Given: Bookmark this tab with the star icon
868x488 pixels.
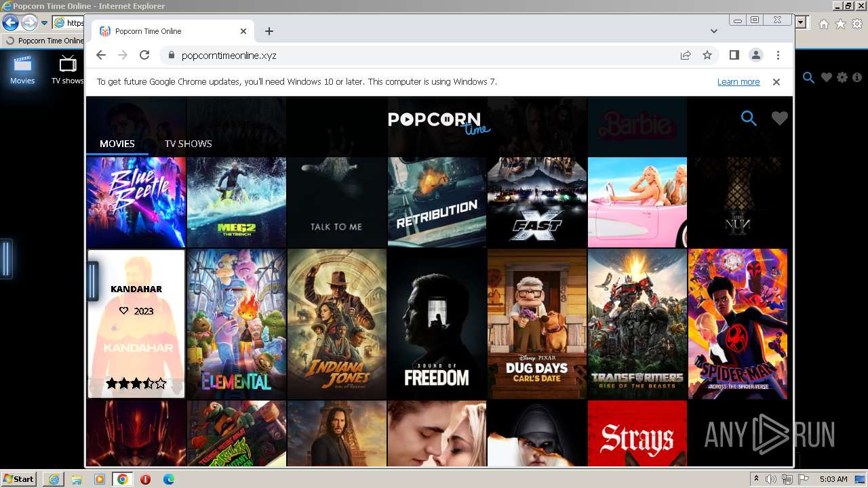Looking at the screenshot, I should (x=707, y=56).
